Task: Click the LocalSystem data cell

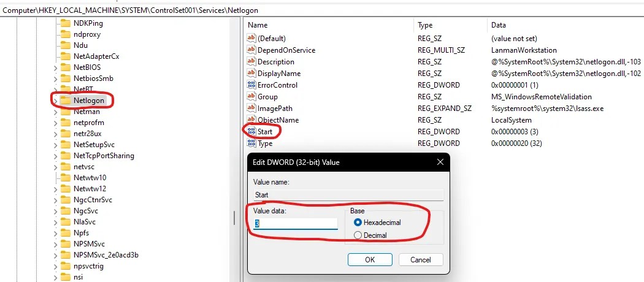Action: pos(512,120)
